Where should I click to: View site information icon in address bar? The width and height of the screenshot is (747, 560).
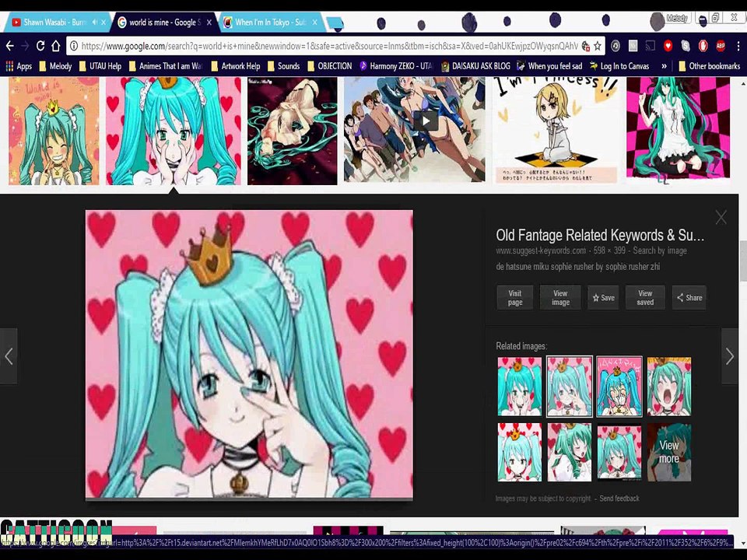pyautogui.click(x=74, y=46)
